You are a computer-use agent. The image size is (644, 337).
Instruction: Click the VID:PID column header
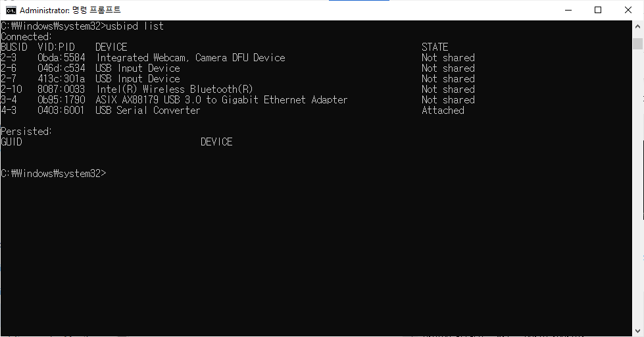coord(57,47)
